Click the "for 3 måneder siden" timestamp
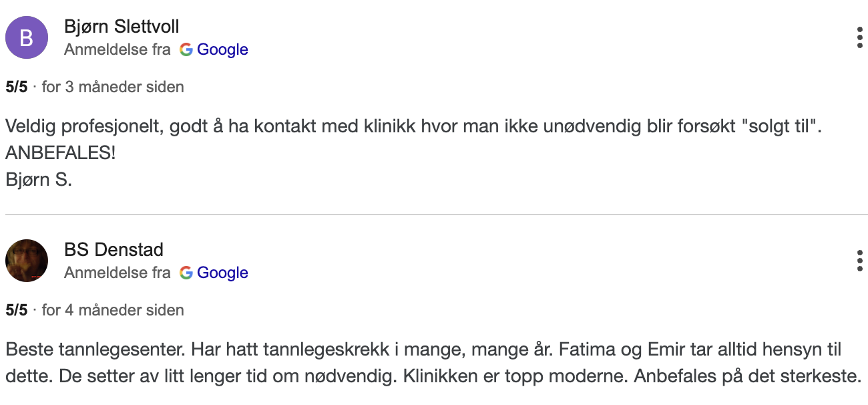The width and height of the screenshot is (868, 405). point(113,87)
